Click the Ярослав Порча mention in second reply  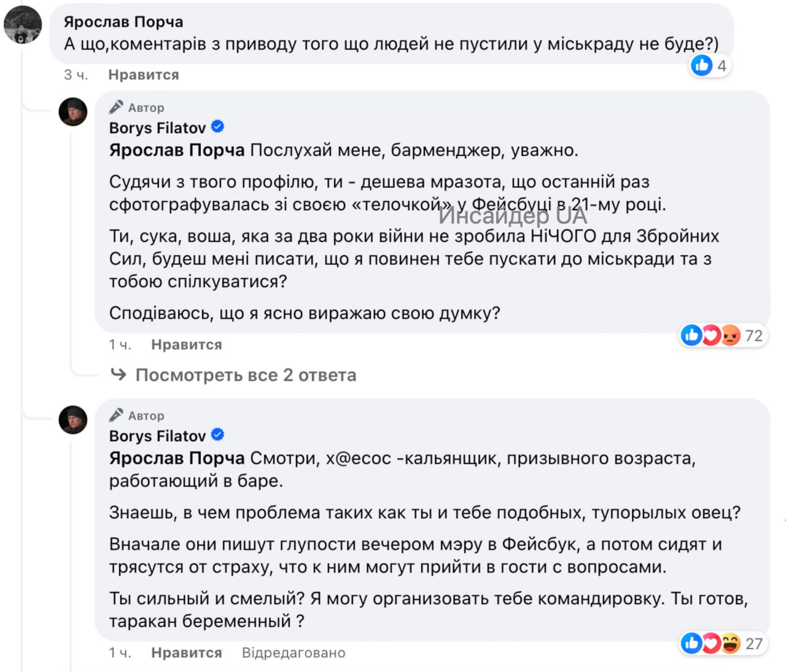177,458
